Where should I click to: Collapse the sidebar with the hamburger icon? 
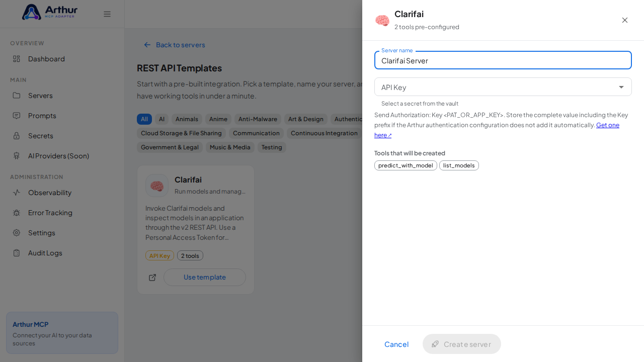click(x=107, y=14)
